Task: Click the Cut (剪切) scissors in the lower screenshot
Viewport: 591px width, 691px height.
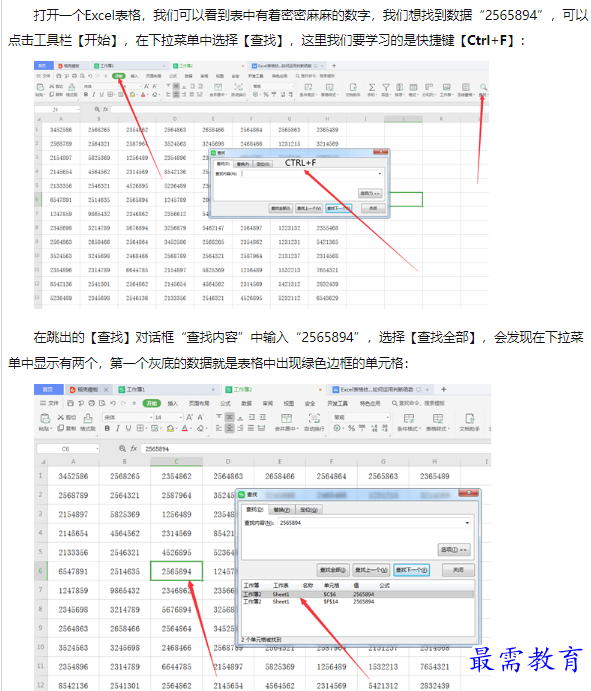Action: (61, 417)
